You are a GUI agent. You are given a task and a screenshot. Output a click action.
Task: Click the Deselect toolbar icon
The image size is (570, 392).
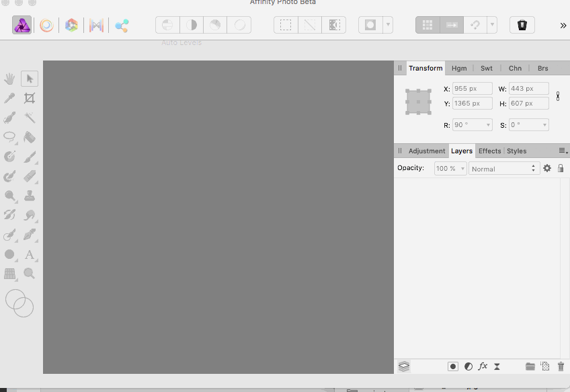(310, 25)
